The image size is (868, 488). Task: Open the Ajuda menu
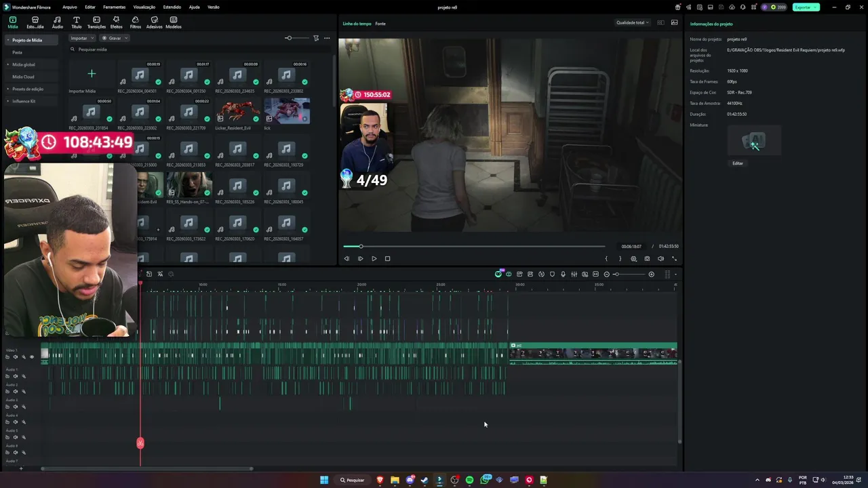(194, 7)
